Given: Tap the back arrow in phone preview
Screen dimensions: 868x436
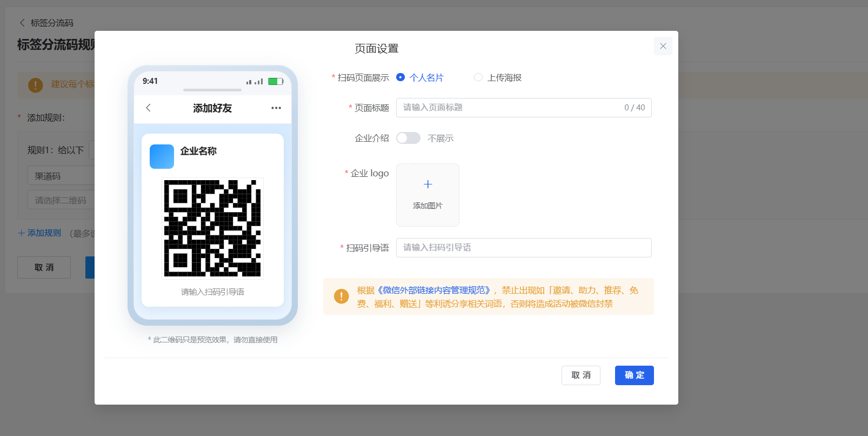Looking at the screenshot, I should [148, 108].
